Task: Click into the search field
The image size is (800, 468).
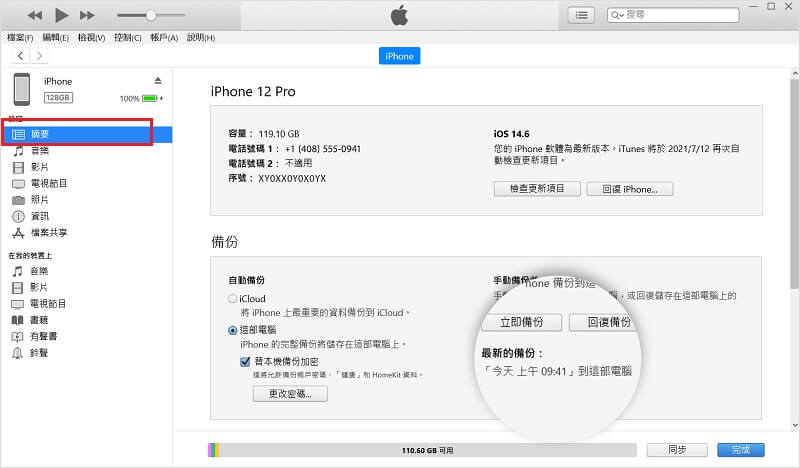Action: [673, 15]
